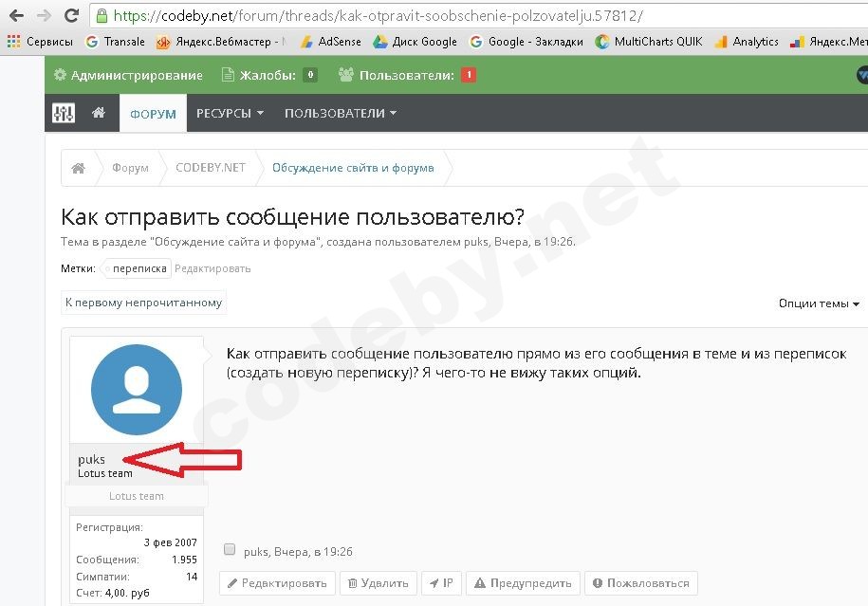Open the Transale bookmark
The width and height of the screenshot is (868, 606).
115,42
